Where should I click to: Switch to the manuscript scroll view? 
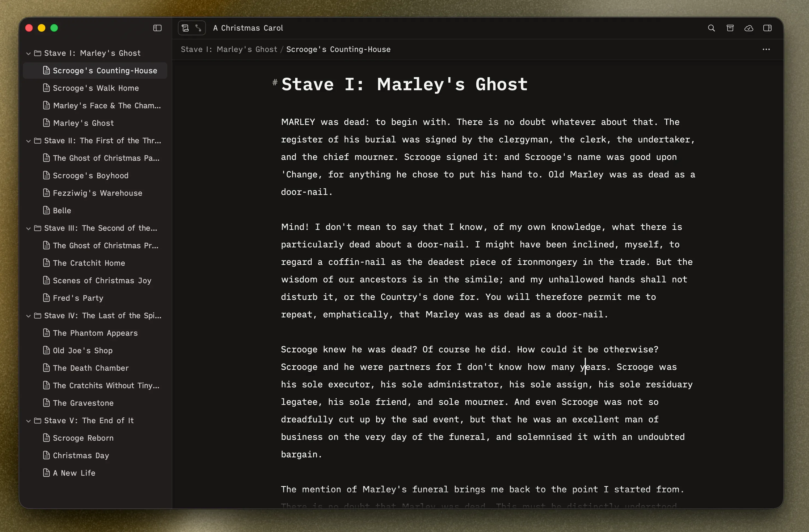pos(185,28)
